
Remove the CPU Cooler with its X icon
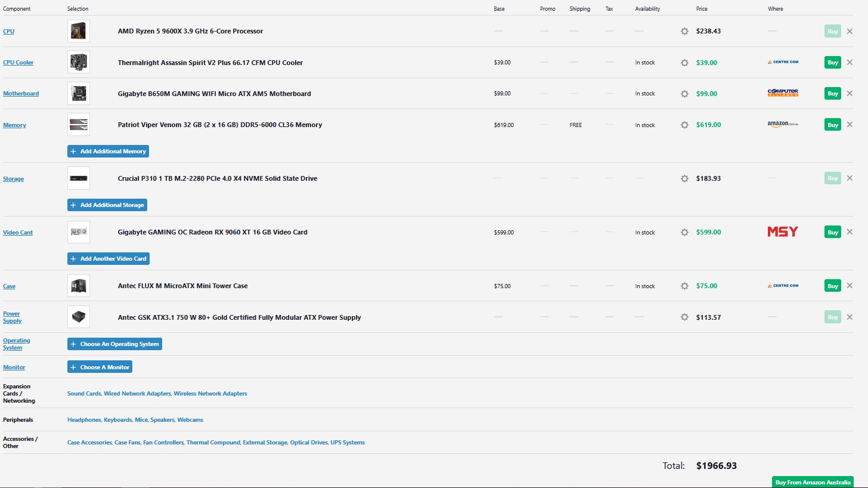pyautogui.click(x=850, y=62)
